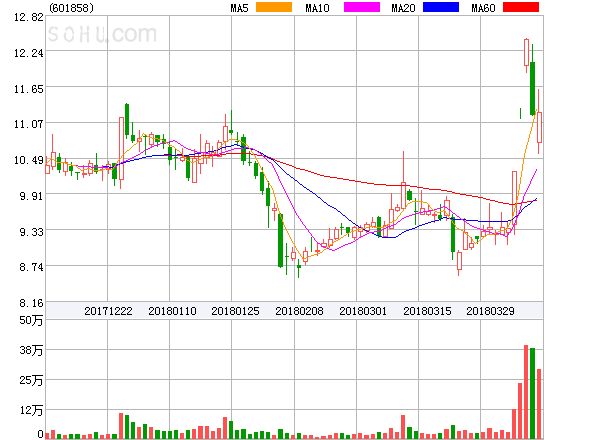Click the stock code (601858) label
Screen dimensions: 600x440
tap(72, 8)
